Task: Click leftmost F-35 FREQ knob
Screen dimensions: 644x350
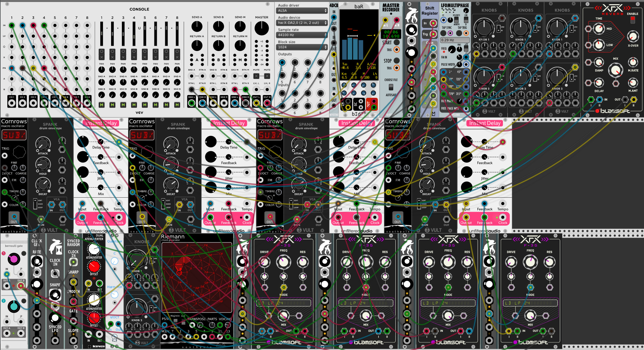Action: click(284, 262)
